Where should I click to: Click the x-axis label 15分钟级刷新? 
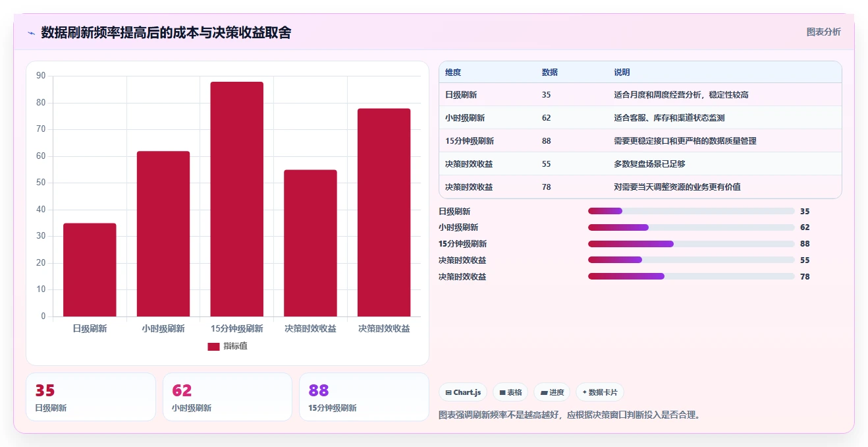click(237, 328)
